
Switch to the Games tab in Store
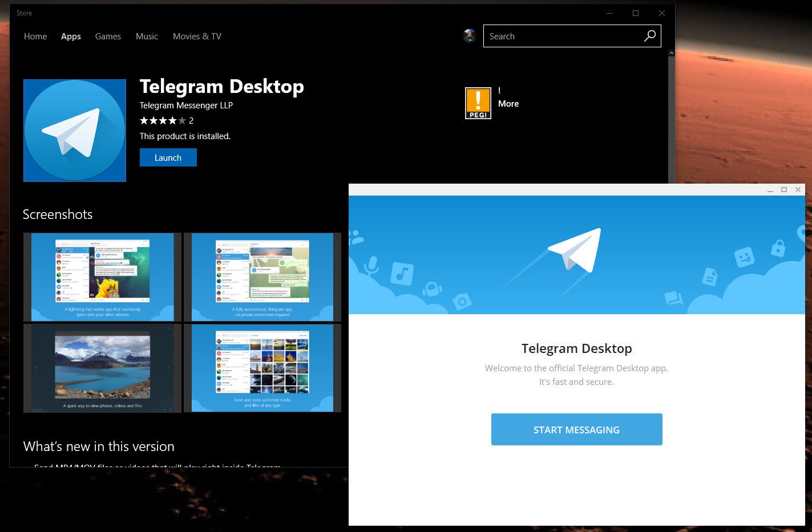pyautogui.click(x=108, y=36)
